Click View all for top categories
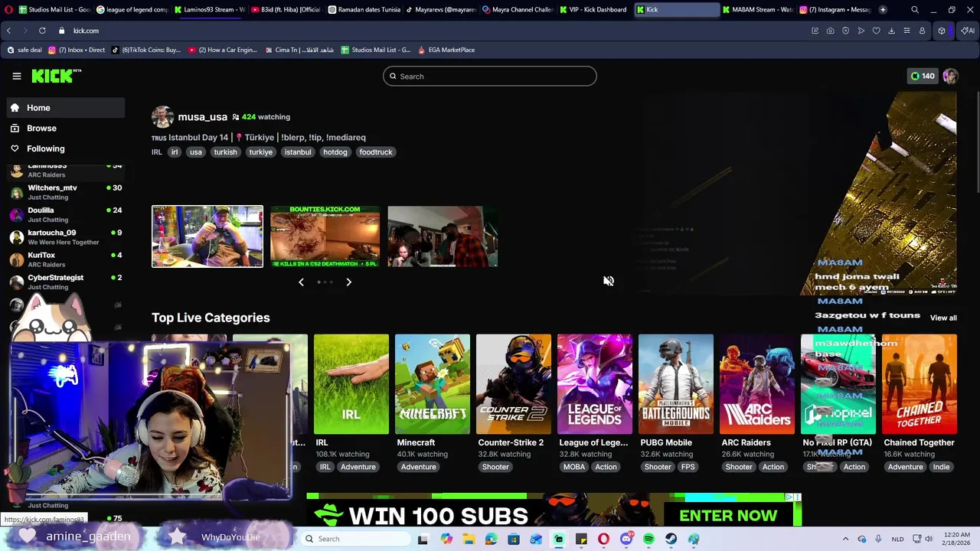 click(x=943, y=318)
